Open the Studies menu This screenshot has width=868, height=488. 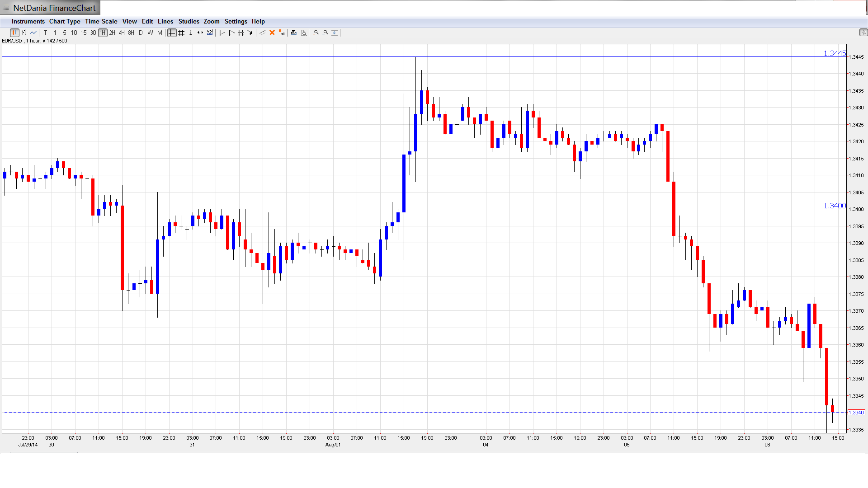click(x=189, y=21)
